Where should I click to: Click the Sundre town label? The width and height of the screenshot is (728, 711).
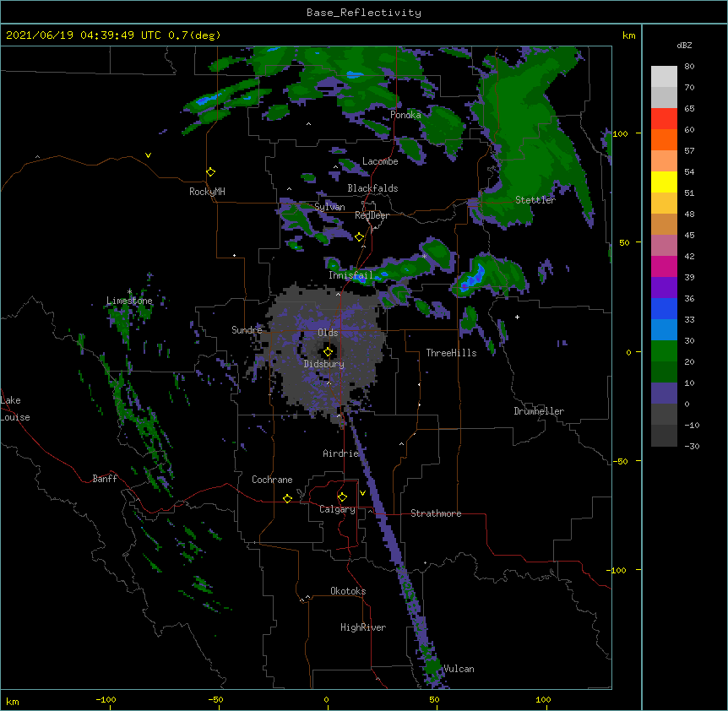(247, 330)
